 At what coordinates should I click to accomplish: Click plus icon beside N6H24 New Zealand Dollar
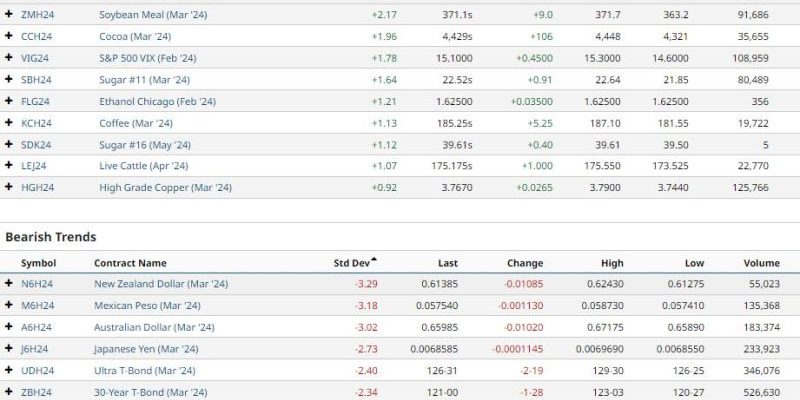[8, 283]
